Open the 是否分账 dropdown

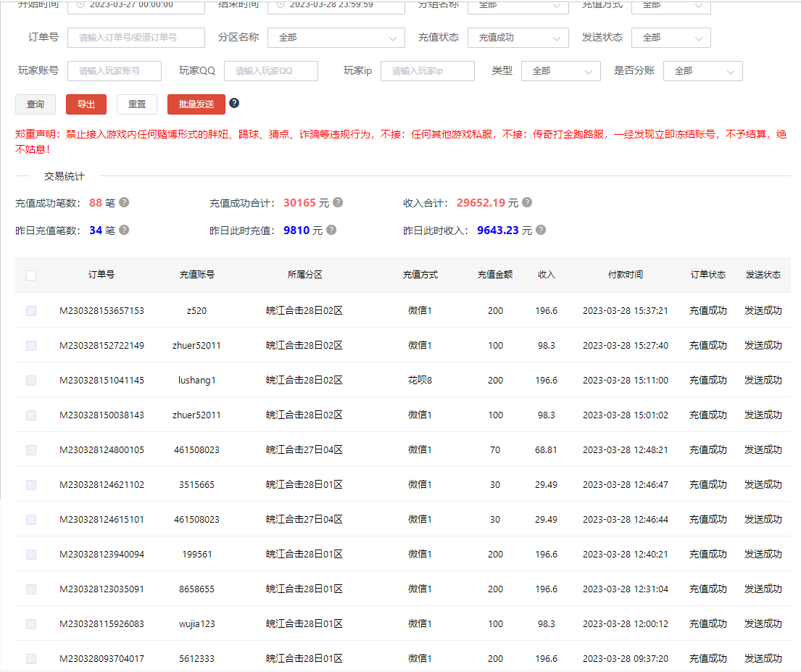click(x=702, y=71)
